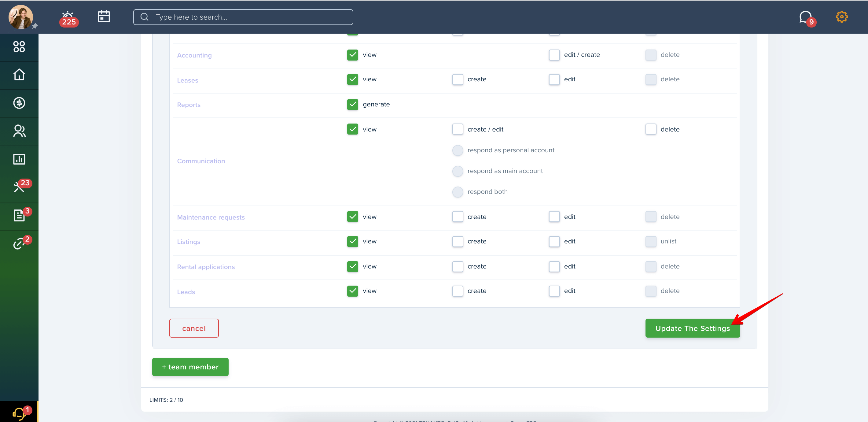Tick Leases delete checkbox

click(x=651, y=79)
